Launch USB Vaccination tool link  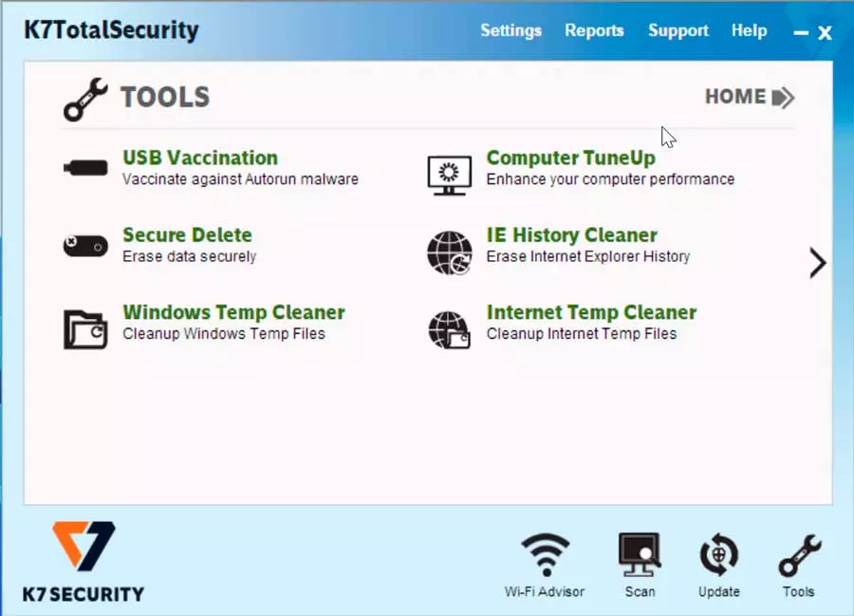tap(200, 158)
